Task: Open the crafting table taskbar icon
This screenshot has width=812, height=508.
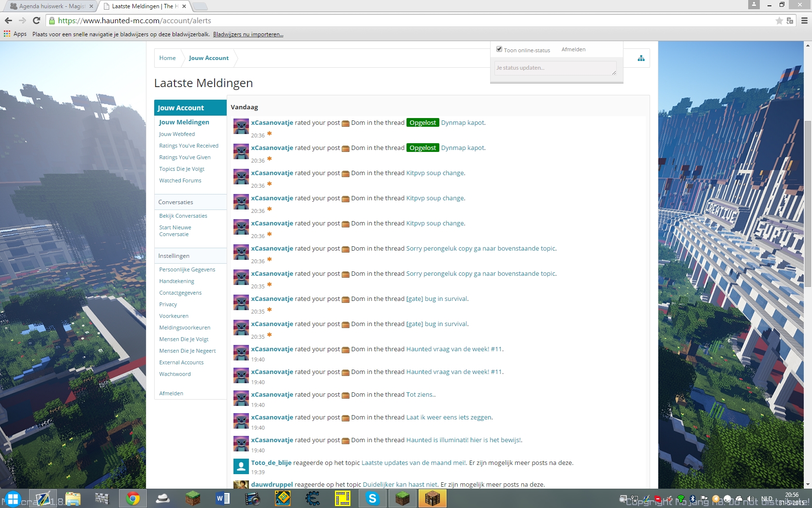Action: [432, 499]
